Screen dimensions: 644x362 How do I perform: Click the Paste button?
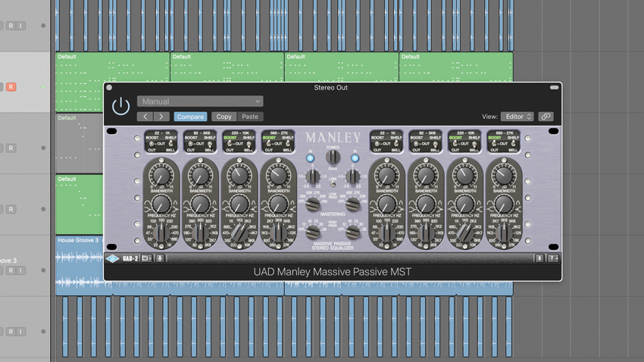click(250, 117)
